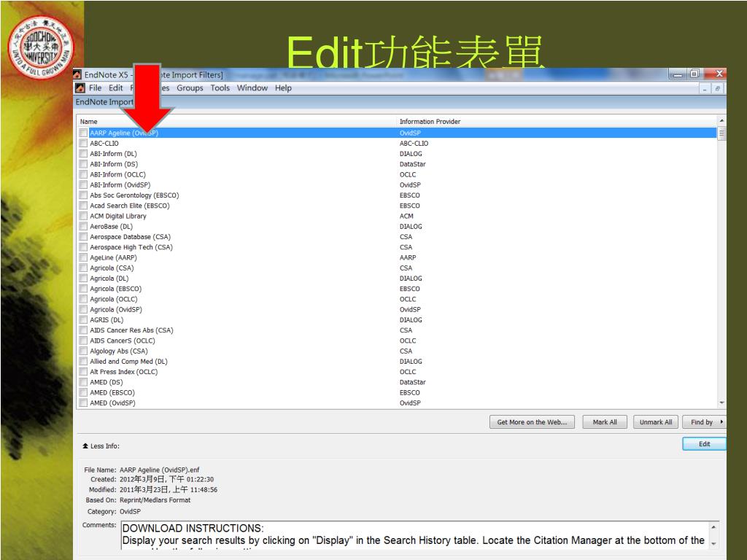Select the Agricola (OCLC) row
Screen dimensions: 747x560
pyautogui.click(x=398, y=299)
